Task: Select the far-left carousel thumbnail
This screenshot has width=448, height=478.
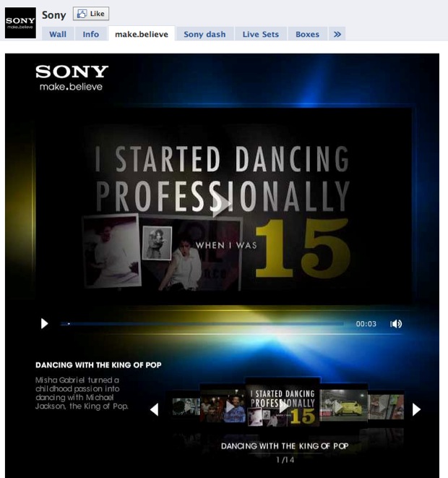Action: (185, 407)
